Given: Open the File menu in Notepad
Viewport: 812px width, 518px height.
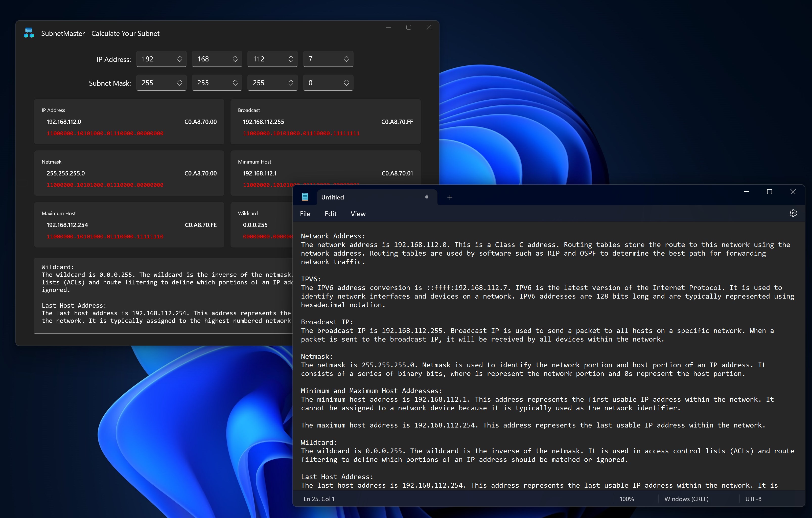Looking at the screenshot, I should pyautogui.click(x=305, y=214).
